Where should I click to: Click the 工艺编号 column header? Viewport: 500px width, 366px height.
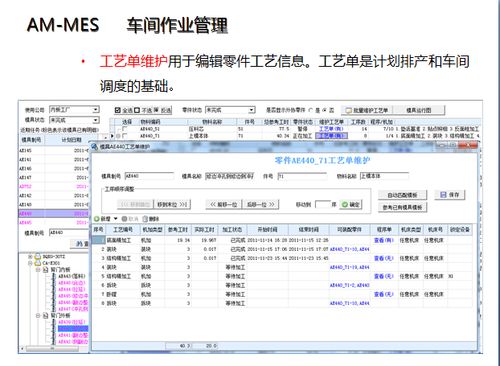pos(123,229)
